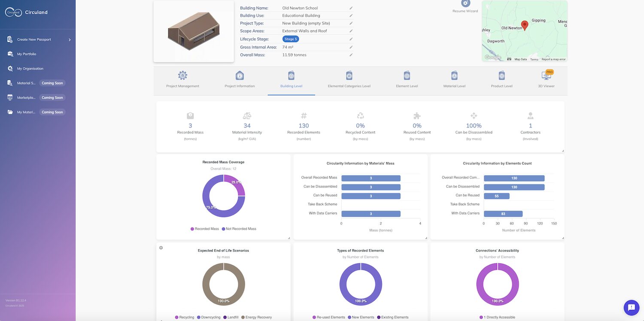Image resolution: width=644 pixels, height=321 pixels.
Task: Click the building 3D model thumbnail
Action: pos(194,31)
